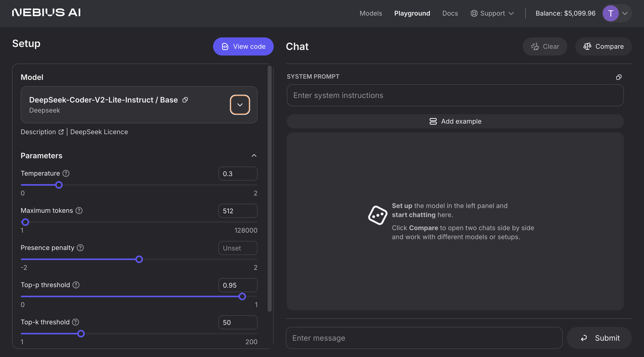Click the Enter message input field
The height and width of the screenshot is (357, 644).
coord(424,338)
